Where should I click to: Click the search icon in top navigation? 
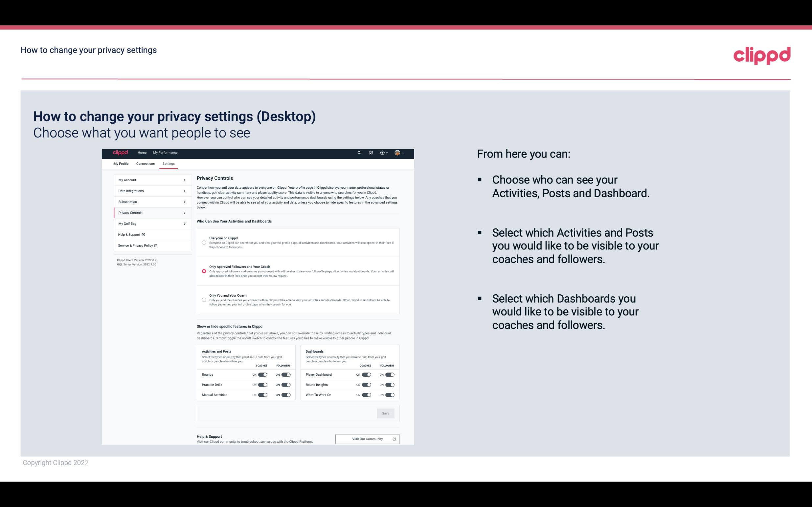click(x=360, y=153)
